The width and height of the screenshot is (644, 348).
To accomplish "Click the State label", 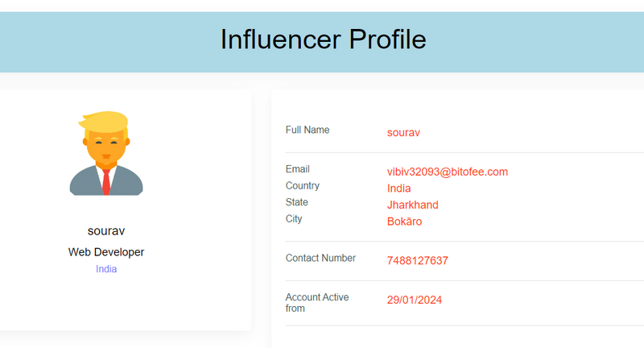I will 297,202.
